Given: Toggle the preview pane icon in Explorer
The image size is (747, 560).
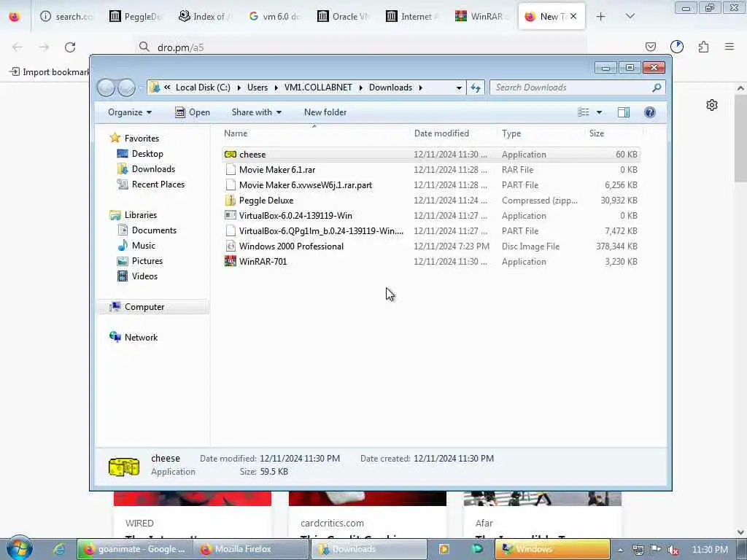Looking at the screenshot, I should tap(623, 112).
